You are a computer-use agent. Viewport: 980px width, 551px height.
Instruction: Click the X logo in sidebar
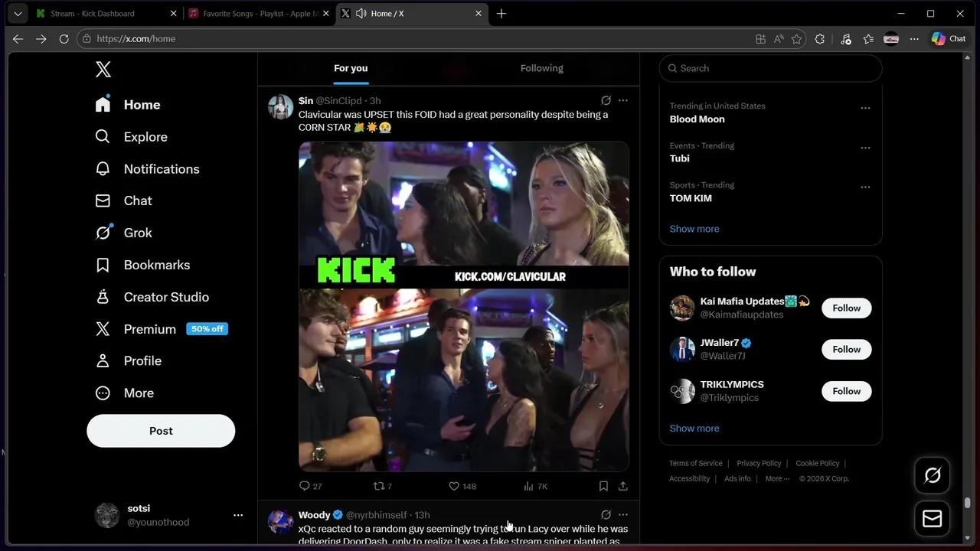point(103,70)
